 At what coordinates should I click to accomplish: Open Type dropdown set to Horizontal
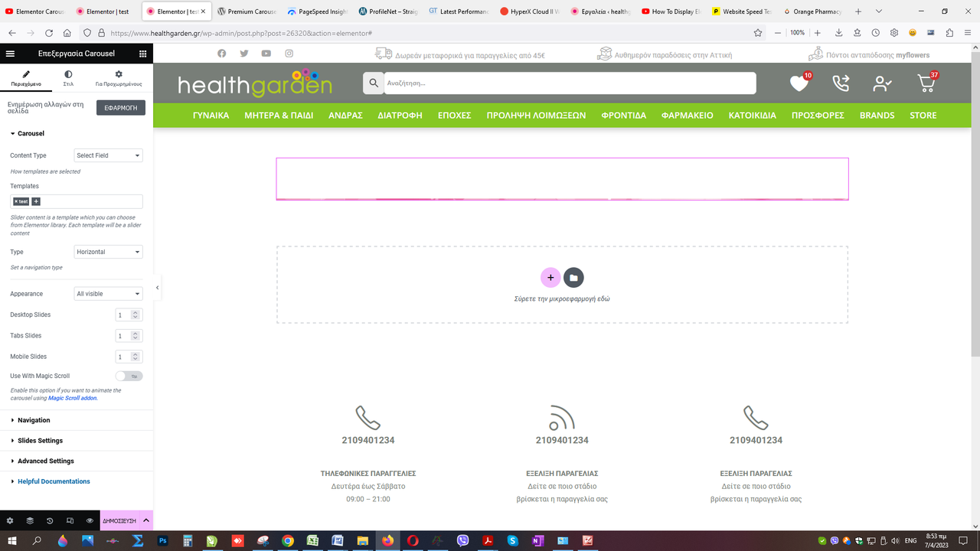click(108, 252)
